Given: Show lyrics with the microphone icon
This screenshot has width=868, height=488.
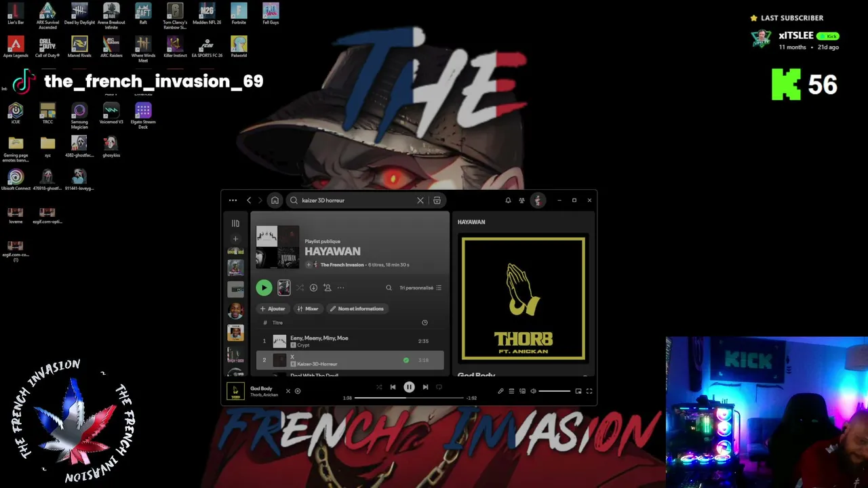Looking at the screenshot, I should [x=500, y=391].
